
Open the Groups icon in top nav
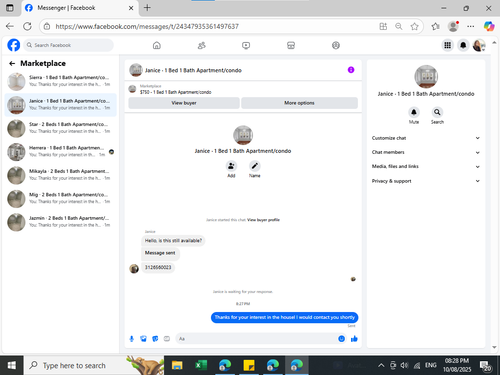(x=336, y=45)
